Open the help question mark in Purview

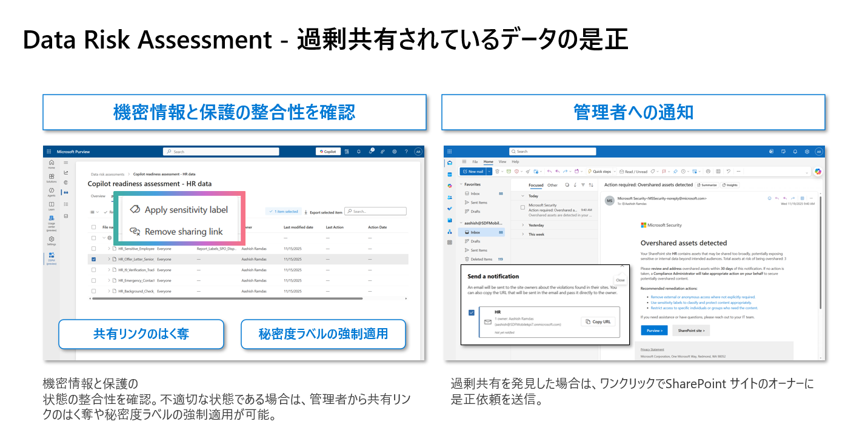click(406, 152)
